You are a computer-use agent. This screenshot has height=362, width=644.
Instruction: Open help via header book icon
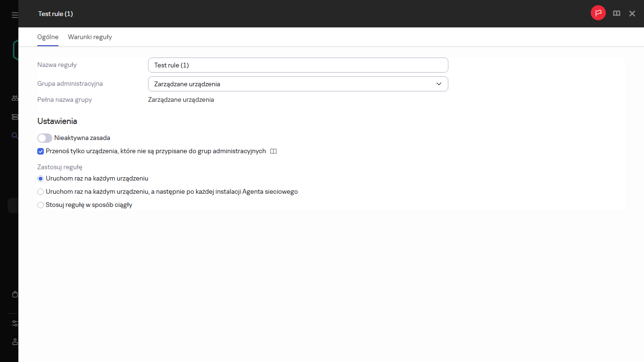click(x=616, y=14)
